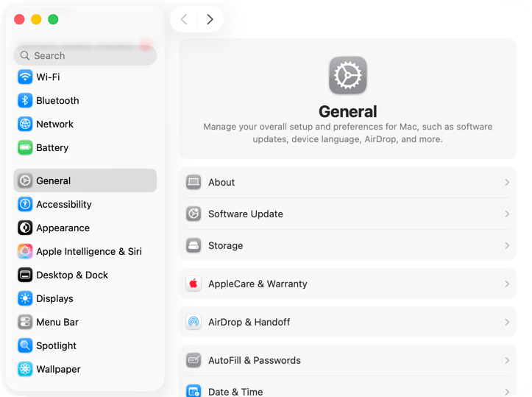Go back with the left arrow
The width and height of the screenshot is (532, 397).
point(184,19)
